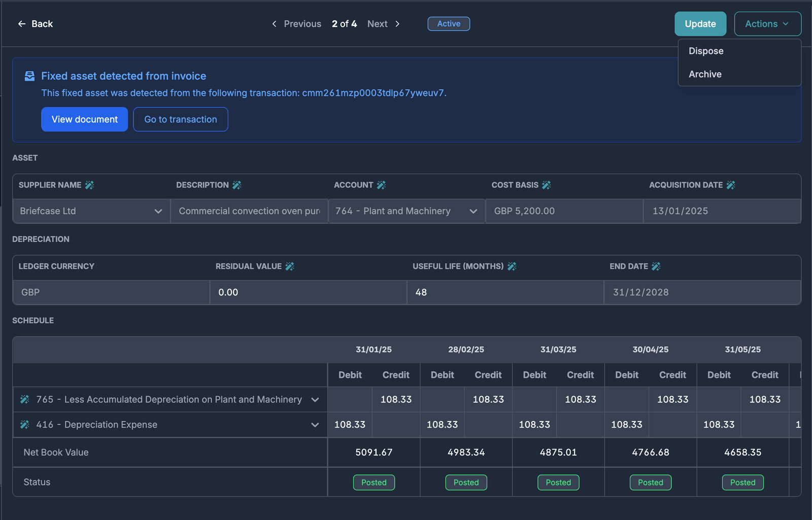Go Back to the asset list
This screenshot has height=520, width=812.
tap(36, 24)
